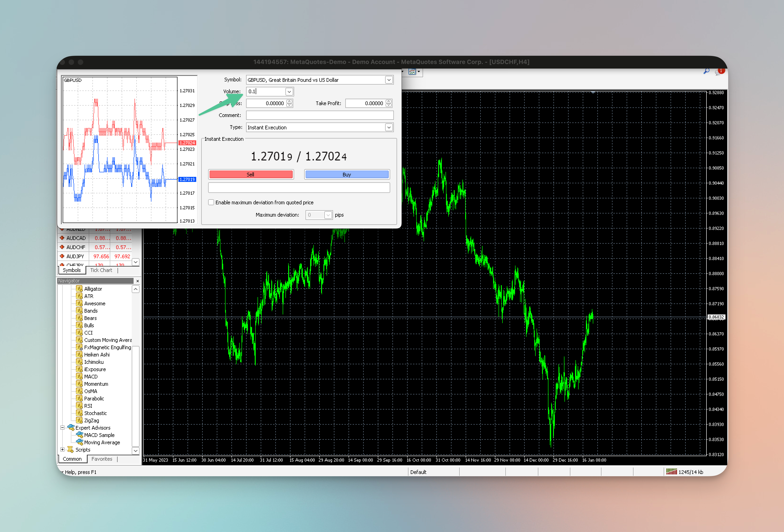
Task: Open the Symbol dropdown list
Action: pyautogui.click(x=389, y=80)
